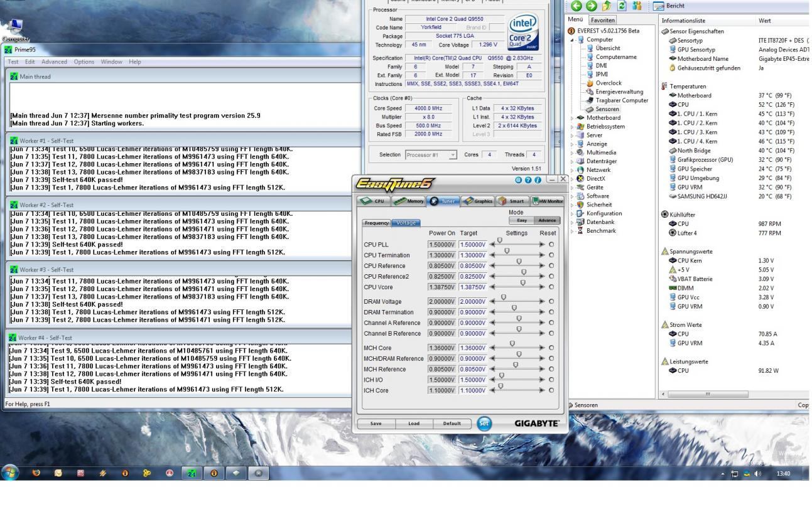Open EasyTune6 HW Monitor tab
Screen dimensions: 812x507
click(x=548, y=201)
